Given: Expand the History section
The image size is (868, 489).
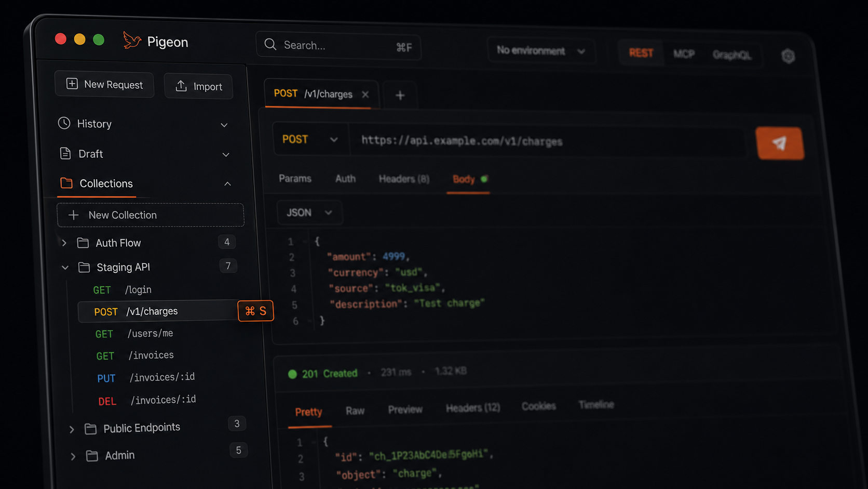Looking at the screenshot, I should coord(224,125).
